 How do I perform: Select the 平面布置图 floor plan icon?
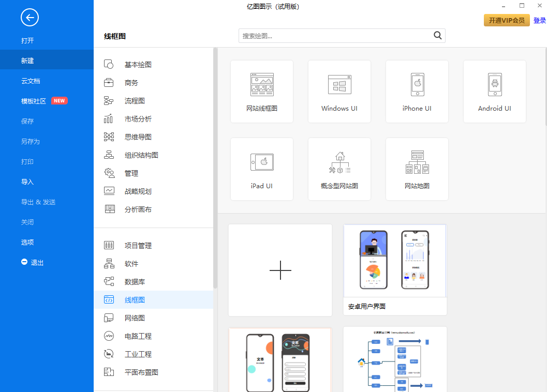[x=109, y=372]
